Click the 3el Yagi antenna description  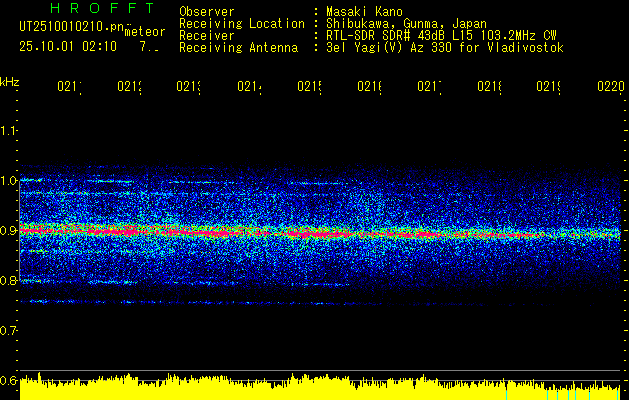click(445, 48)
